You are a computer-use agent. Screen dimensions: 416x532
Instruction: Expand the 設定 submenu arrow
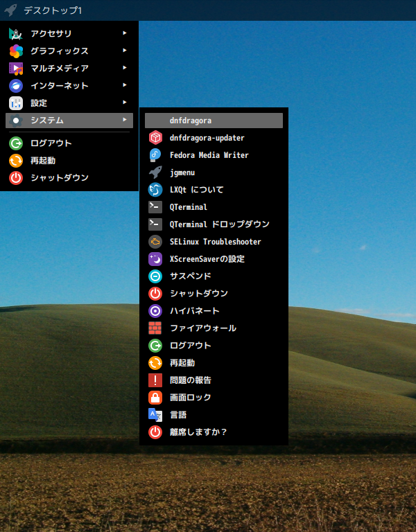(125, 102)
